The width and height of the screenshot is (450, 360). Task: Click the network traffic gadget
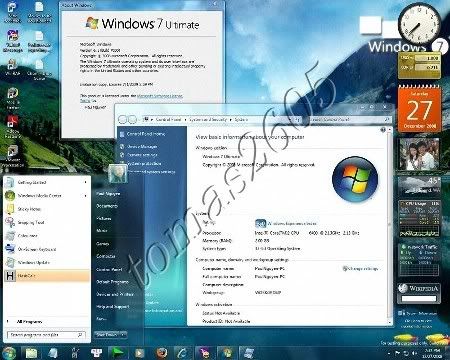point(419,260)
